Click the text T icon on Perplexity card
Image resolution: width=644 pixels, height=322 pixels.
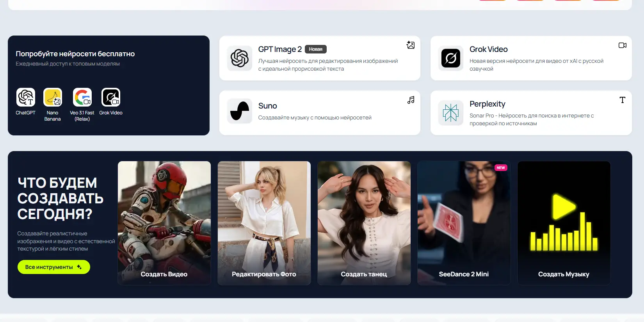(x=623, y=100)
